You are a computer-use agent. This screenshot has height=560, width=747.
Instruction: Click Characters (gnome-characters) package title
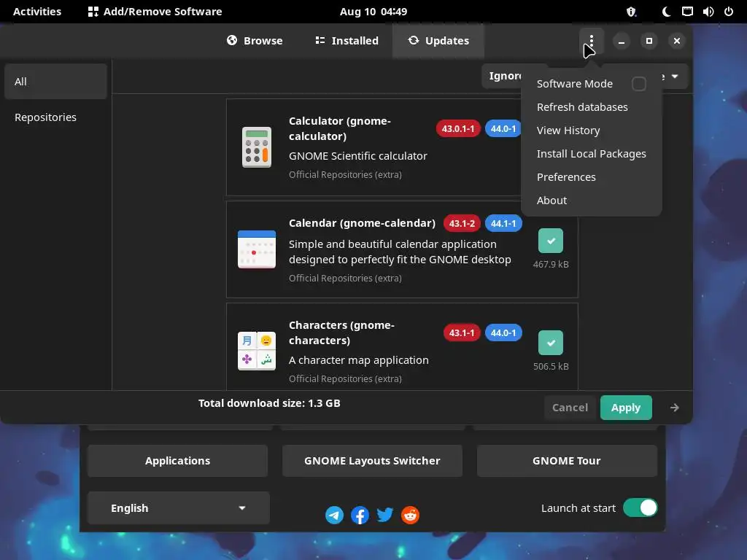pyautogui.click(x=341, y=332)
